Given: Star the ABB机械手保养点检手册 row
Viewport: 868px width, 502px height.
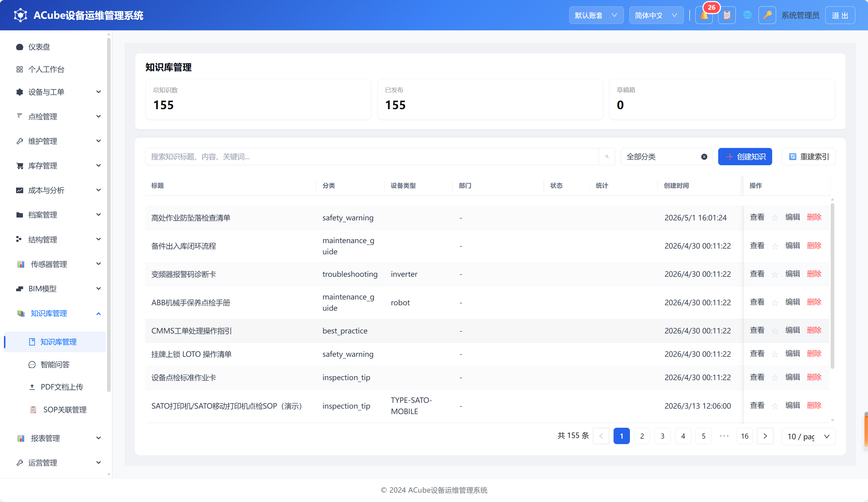Looking at the screenshot, I should pyautogui.click(x=775, y=303).
